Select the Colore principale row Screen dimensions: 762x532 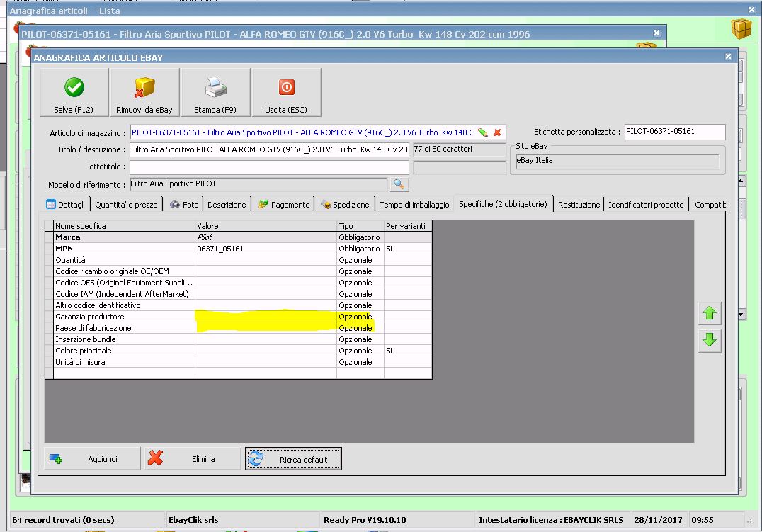coord(238,351)
